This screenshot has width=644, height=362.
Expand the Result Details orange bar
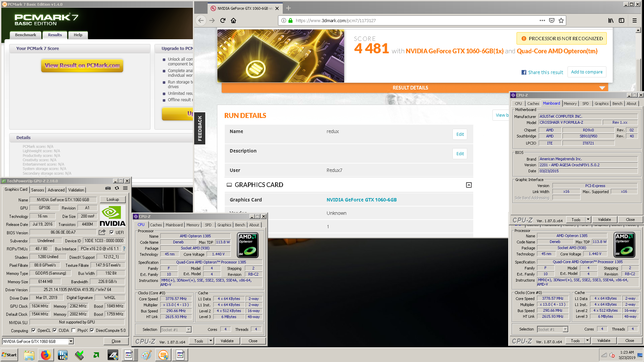pos(415,88)
